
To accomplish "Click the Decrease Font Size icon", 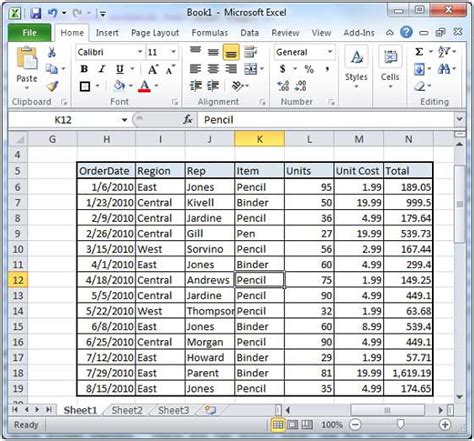I will coord(170,69).
